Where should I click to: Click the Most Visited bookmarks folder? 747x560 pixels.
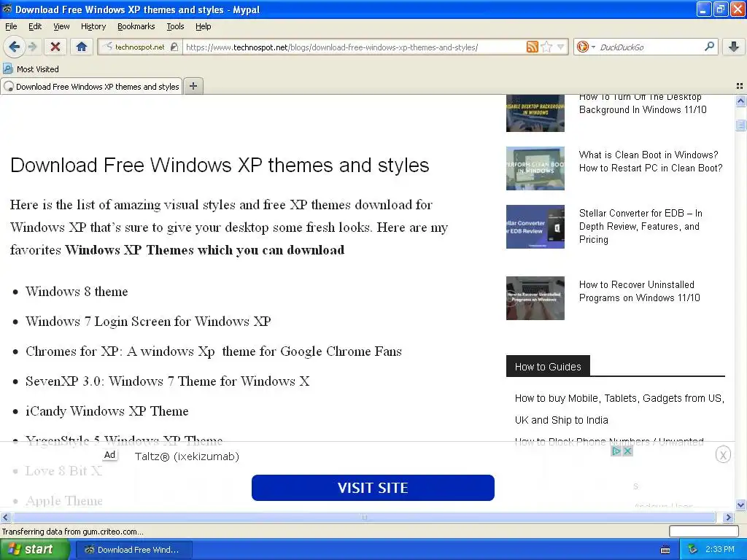coord(31,69)
